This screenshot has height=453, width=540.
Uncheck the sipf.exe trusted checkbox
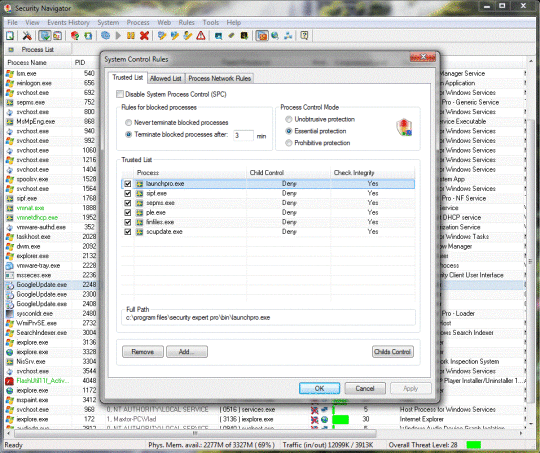click(127, 193)
